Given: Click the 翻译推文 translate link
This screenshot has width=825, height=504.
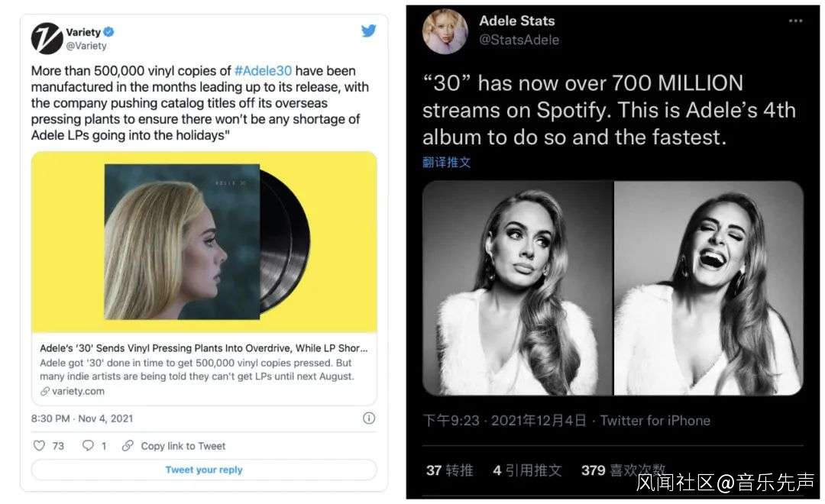Looking at the screenshot, I should [x=447, y=162].
